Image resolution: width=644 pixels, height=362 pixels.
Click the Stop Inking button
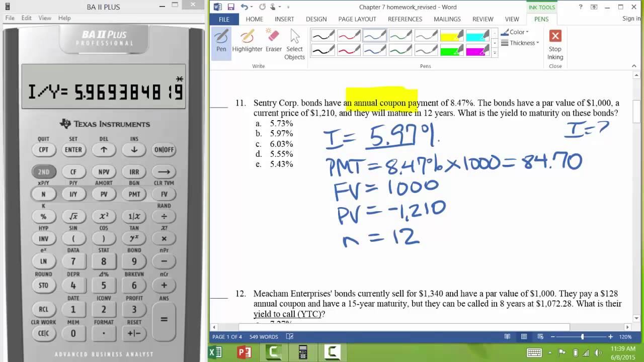(x=555, y=44)
